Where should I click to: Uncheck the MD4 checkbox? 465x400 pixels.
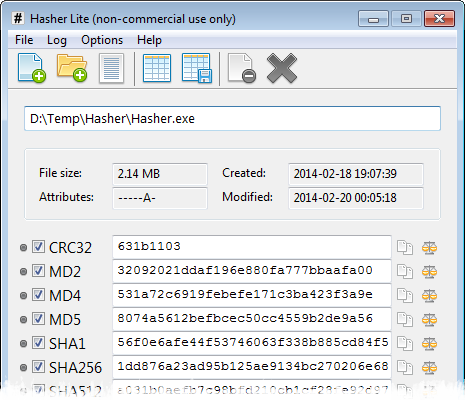pyautogui.click(x=38, y=295)
